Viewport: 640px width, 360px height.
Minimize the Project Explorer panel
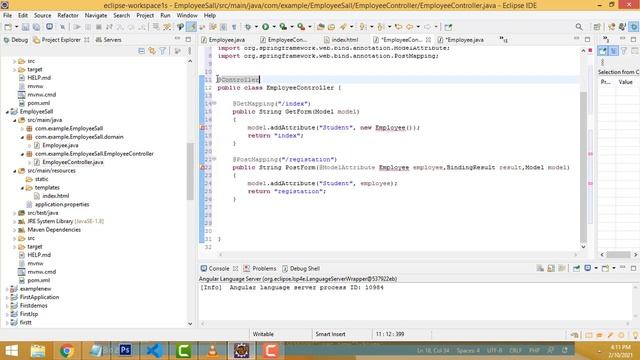(178, 39)
